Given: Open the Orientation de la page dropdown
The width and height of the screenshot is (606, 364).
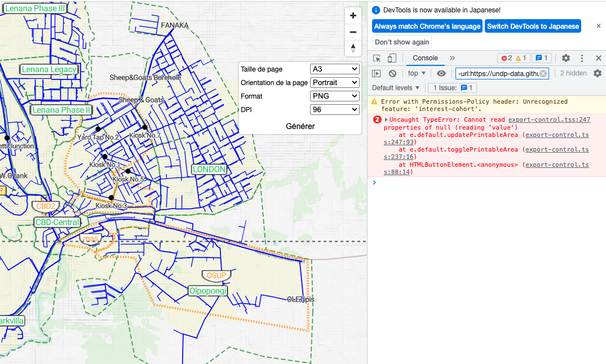Looking at the screenshot, I should (335, 83).
